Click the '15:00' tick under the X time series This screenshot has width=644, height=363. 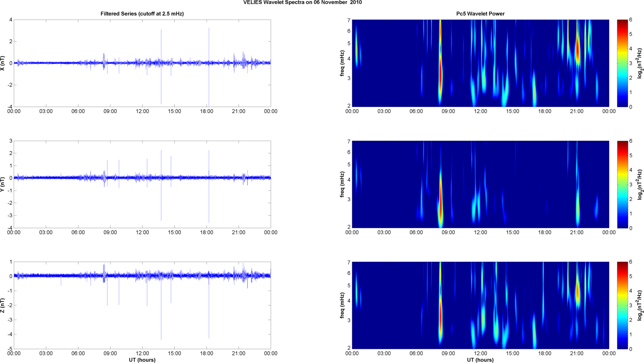tap(174, 111)
